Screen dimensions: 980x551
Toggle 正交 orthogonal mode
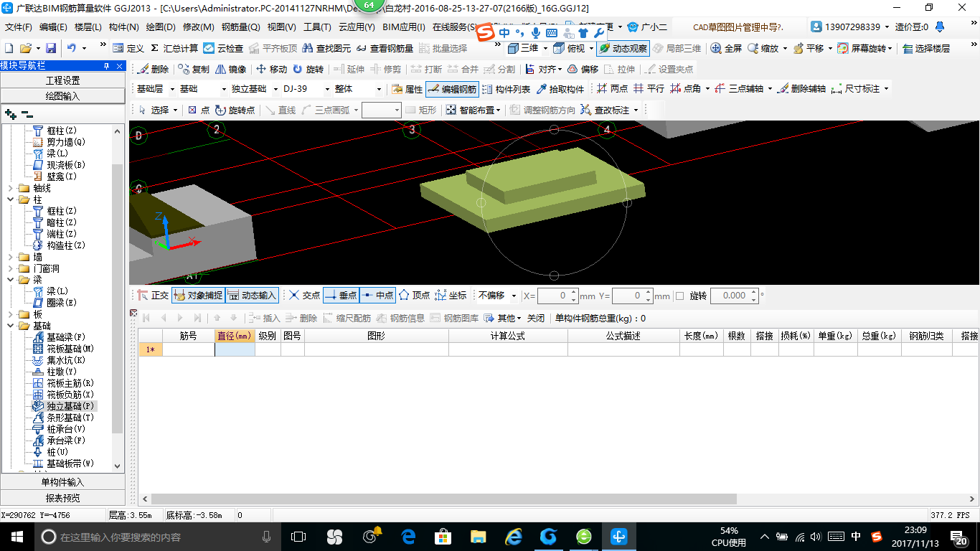[x=153, y=295]
